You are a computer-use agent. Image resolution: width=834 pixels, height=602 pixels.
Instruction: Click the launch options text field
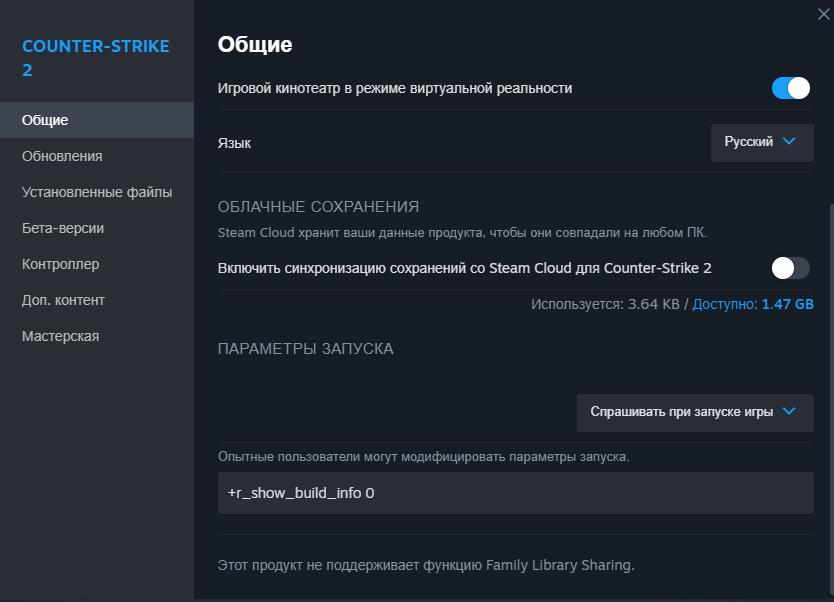[515, 493]
